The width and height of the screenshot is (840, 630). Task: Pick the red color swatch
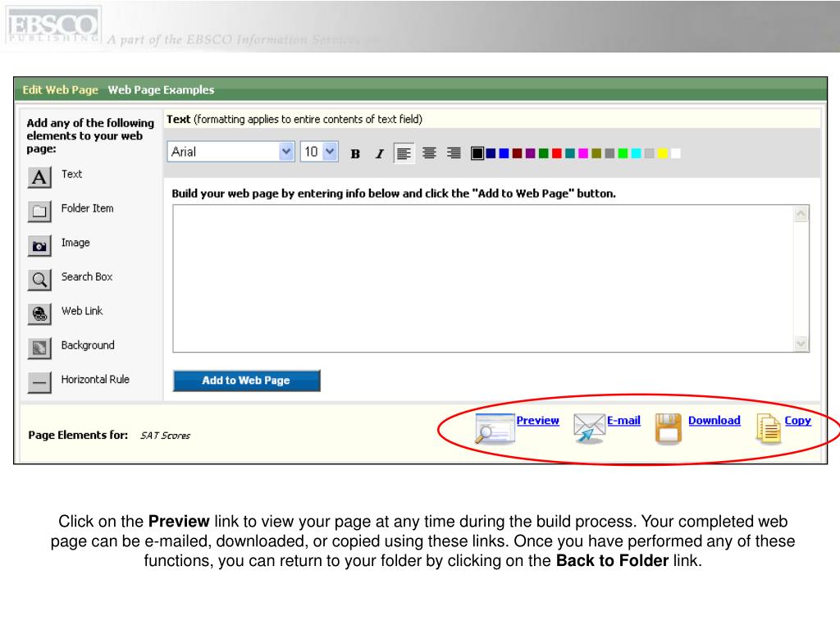coord(557,153)
